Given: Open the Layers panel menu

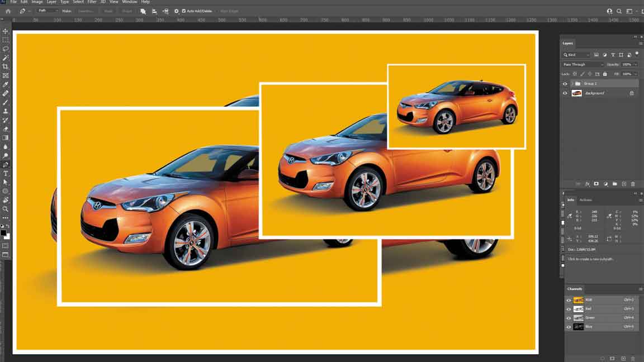Looking at the screenshot, I should coord(640,44).
